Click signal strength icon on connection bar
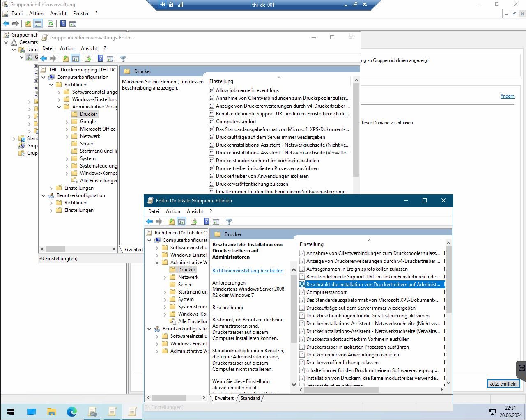 click(180, 5)
